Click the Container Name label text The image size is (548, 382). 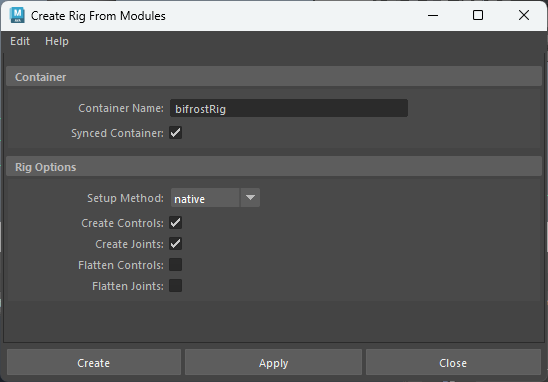pos(121,108)
